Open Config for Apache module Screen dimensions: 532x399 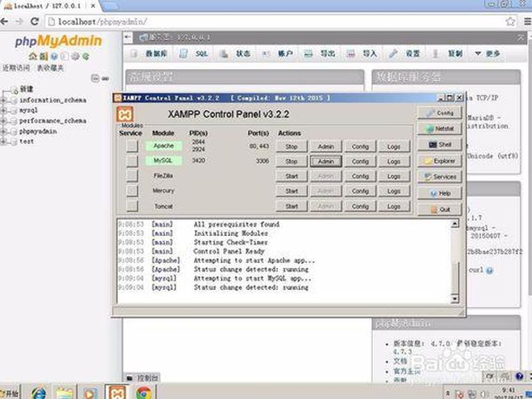point(360,146)
